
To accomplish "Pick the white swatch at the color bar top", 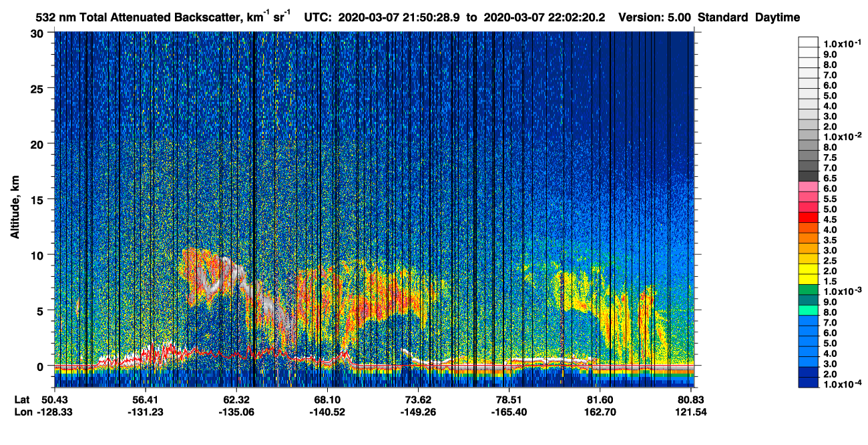I will click(x=809, y=41).
